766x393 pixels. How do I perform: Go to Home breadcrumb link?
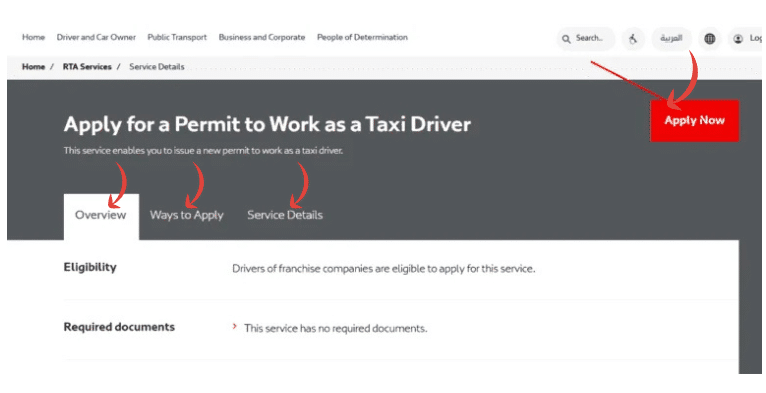[33, 66]
